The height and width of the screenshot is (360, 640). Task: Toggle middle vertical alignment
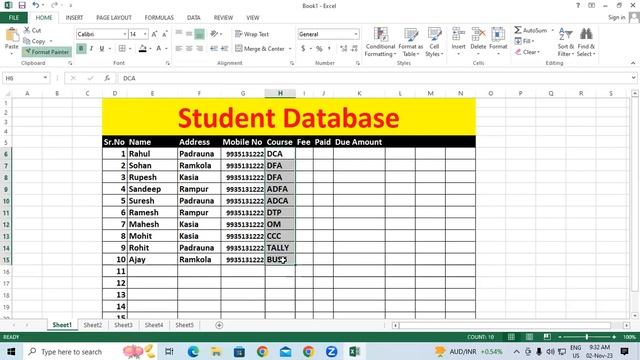(x=189, y=34)
